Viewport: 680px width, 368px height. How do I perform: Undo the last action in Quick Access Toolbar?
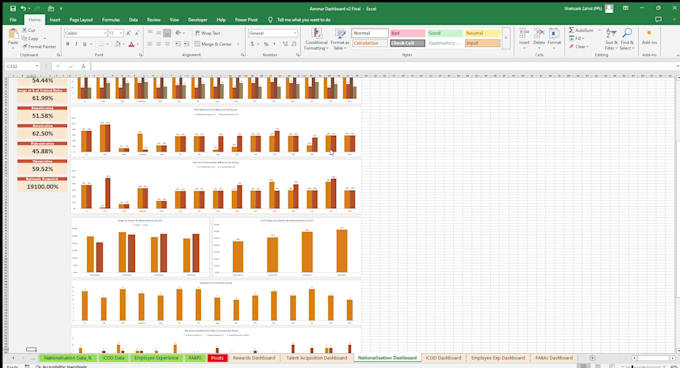click(23, 8)
